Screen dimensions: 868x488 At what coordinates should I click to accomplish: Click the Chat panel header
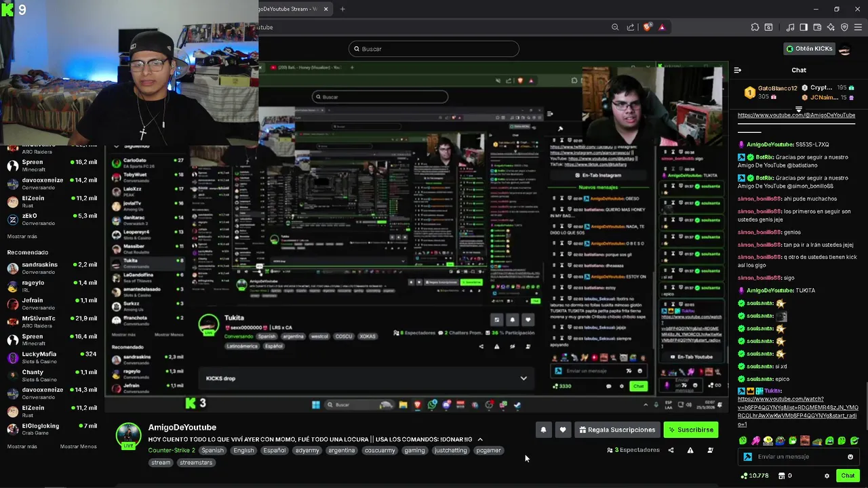click(799, 70)
